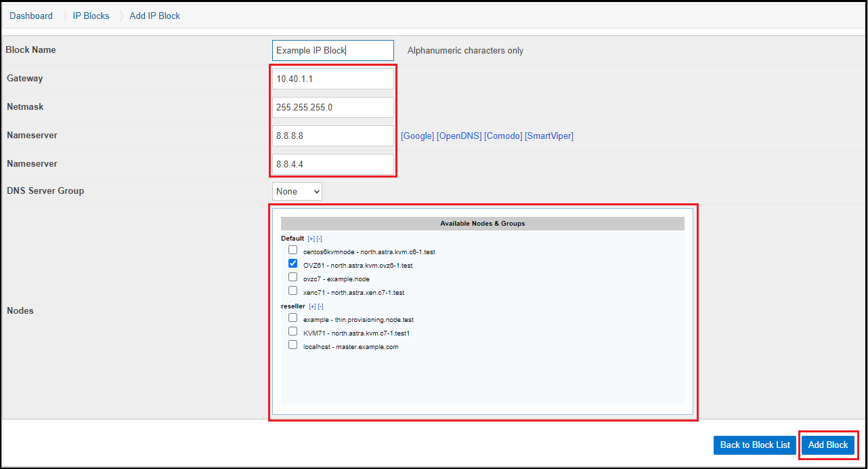Enable the centos6kvmnode node checkbox
Image resolution: width=868 pixels, height=469 pixels.
click(x=292, y=249)
